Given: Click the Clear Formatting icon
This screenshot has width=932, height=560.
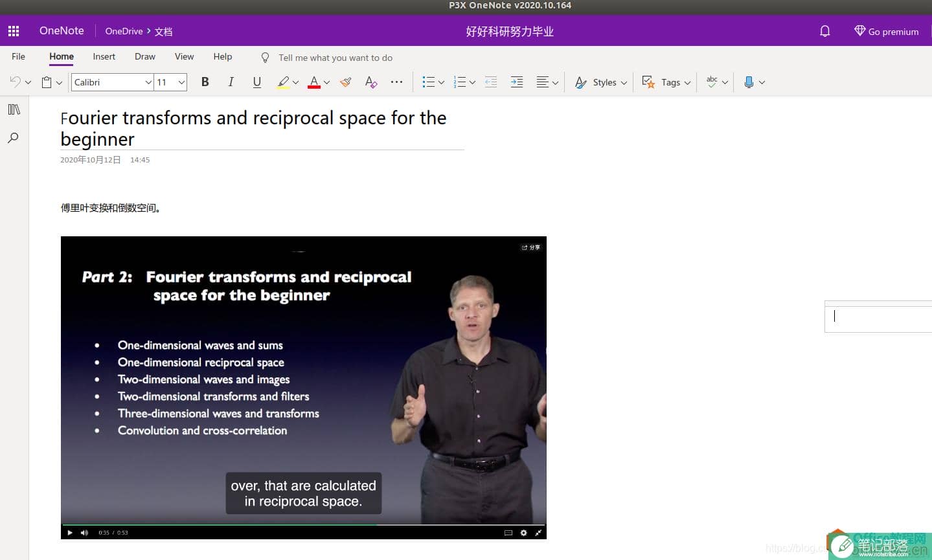Looking at the screenshot, I should [x=370, y=82].
